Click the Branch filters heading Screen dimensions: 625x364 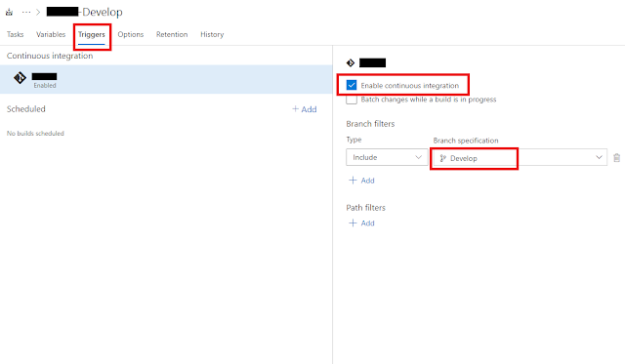tap(370, 124)
